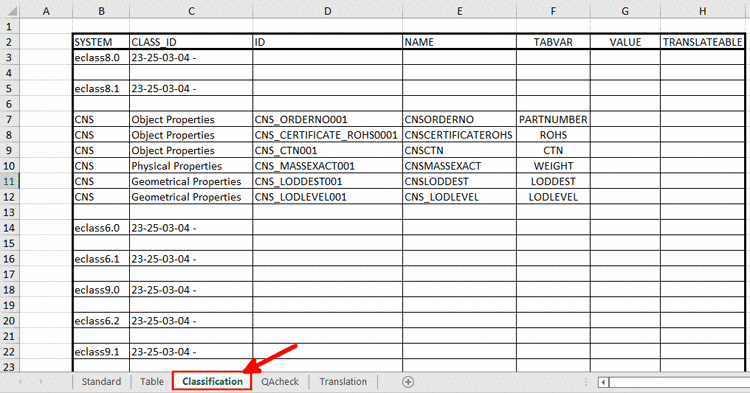Select the WEIGHT cell
Viewport: 750px width, 393px height.
coord(553,166)
